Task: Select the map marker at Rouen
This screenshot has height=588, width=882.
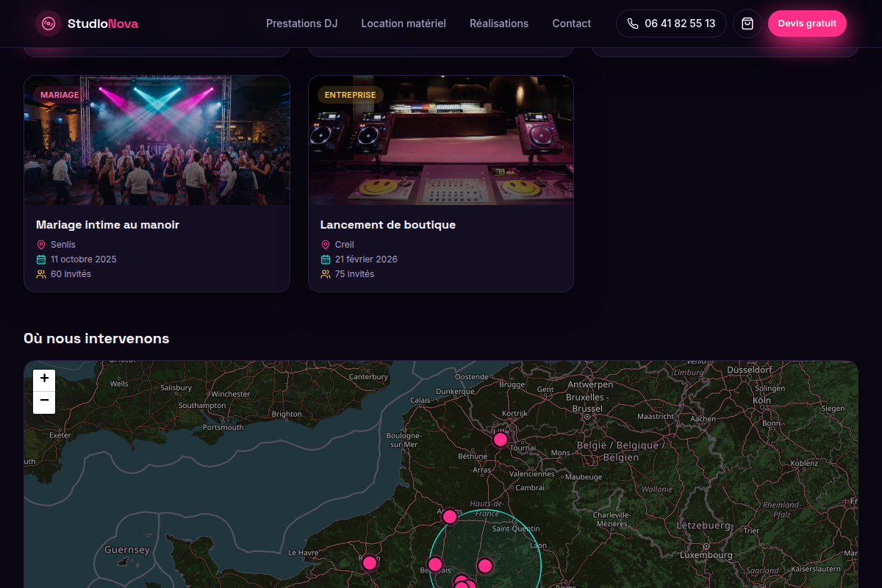Action: pyautogui.click(x=370, y=563)
